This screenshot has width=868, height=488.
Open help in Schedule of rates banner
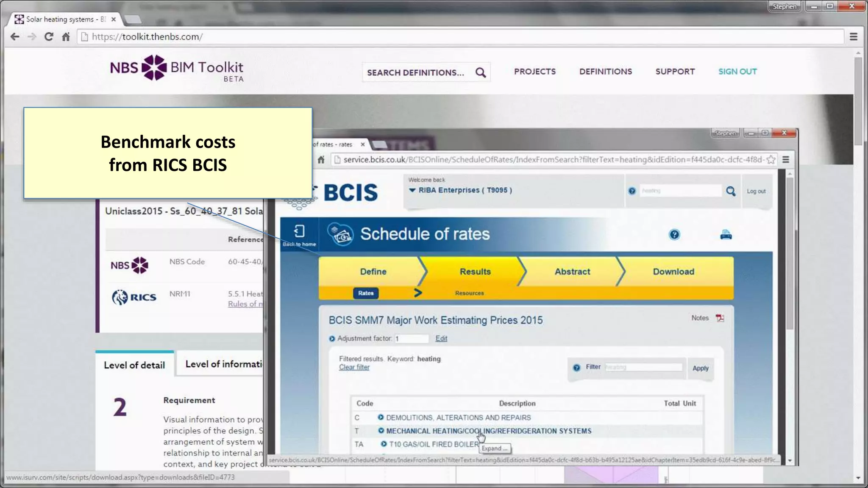674,235
